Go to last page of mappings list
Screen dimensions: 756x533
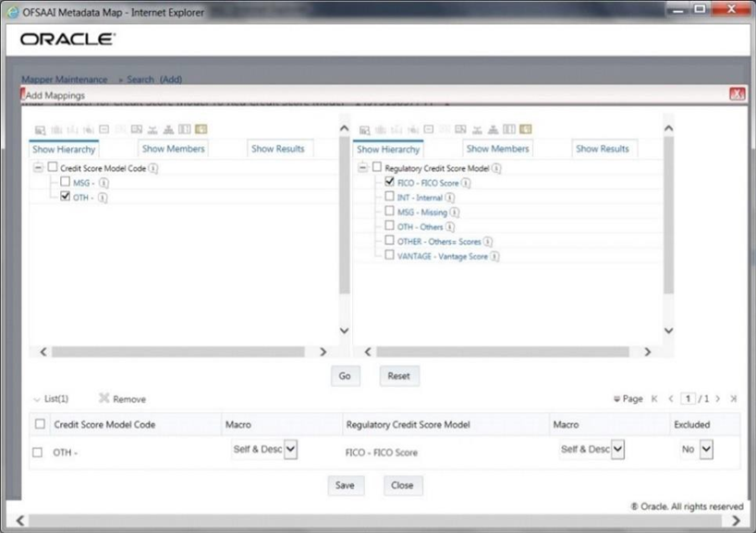click(733, 398)
